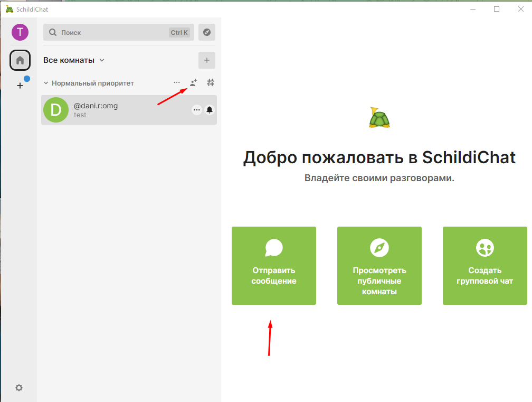532x402 pixels.
Task: Create a new space with plus icon
Action: [20, 86]
